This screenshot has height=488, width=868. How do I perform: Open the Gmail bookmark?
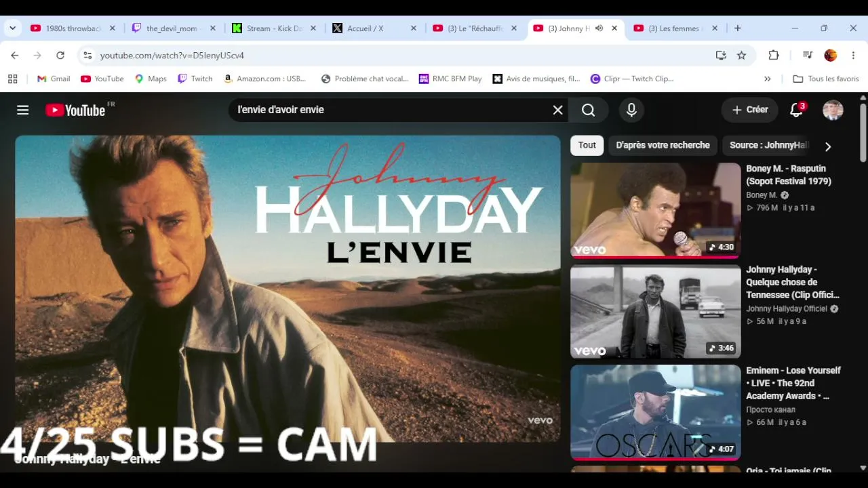tap(54, 79)
